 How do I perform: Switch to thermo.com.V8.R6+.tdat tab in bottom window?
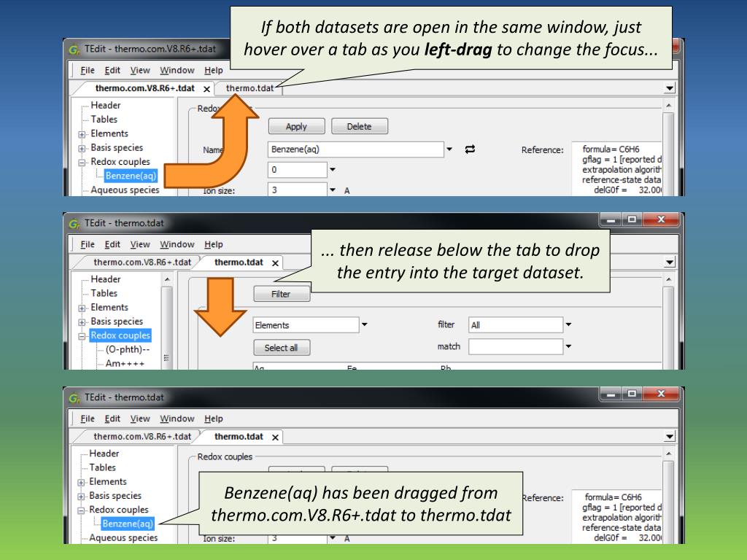(x=142, y=437)
